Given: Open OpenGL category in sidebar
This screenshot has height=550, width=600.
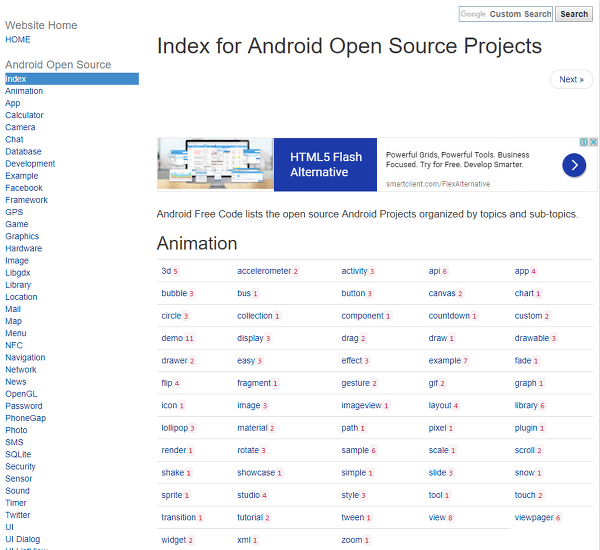Looking at the screenshot, I should [x=21, y=394].
